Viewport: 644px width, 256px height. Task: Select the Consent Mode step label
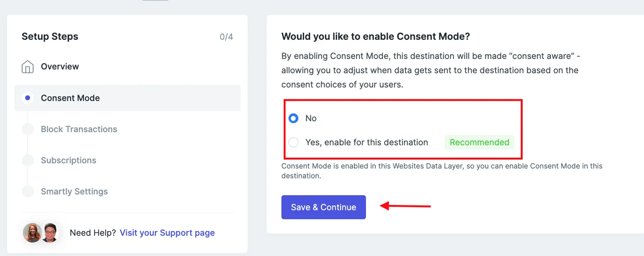pyautogui.click(x=70, y=98)
